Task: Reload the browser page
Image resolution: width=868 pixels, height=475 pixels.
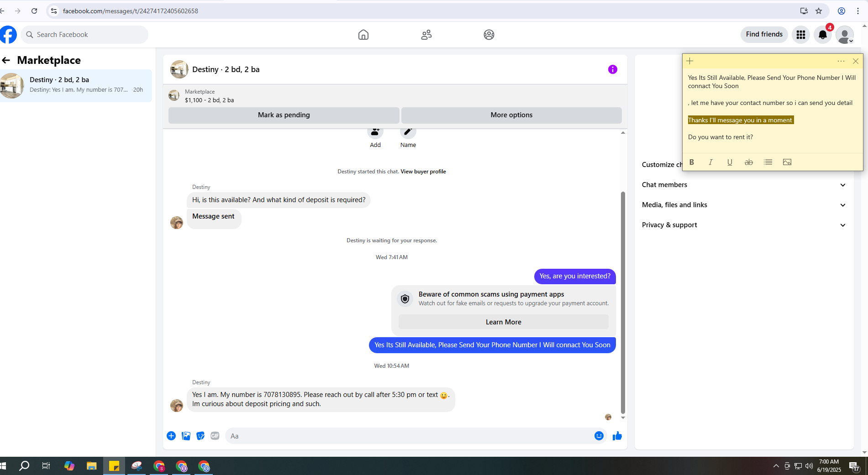Action: (x=34, y=11)
